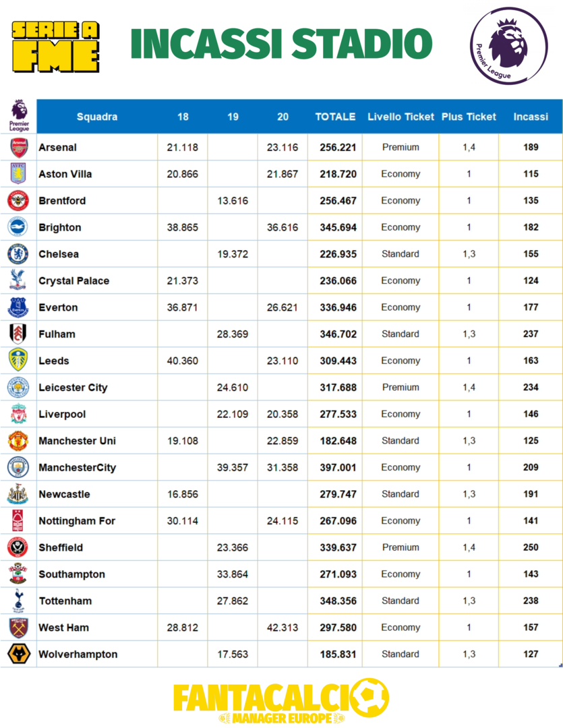Screen dimensions: 563x728
Task: Click the Incassi column header
Action: point(531,117)
